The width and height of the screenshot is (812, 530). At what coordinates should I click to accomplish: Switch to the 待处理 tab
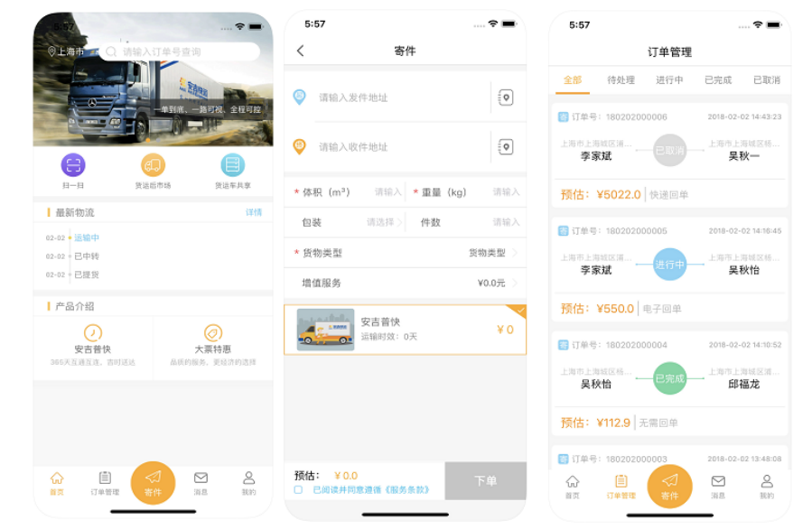click(621, 80)
